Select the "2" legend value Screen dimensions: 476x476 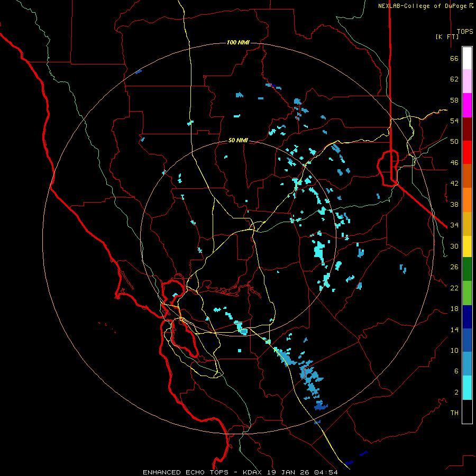pyautogui.click(x=456, y=392)
